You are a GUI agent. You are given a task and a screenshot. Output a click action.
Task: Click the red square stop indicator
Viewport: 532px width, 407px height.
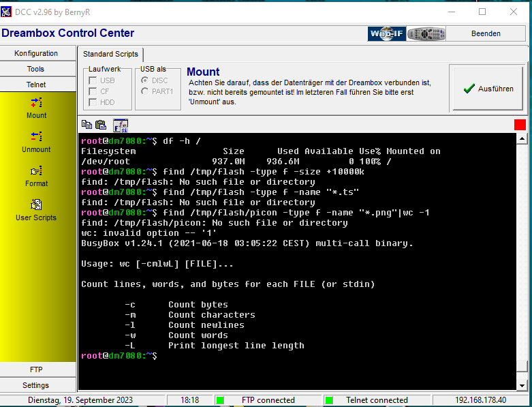pyautogui.click(x=520, y=125)
